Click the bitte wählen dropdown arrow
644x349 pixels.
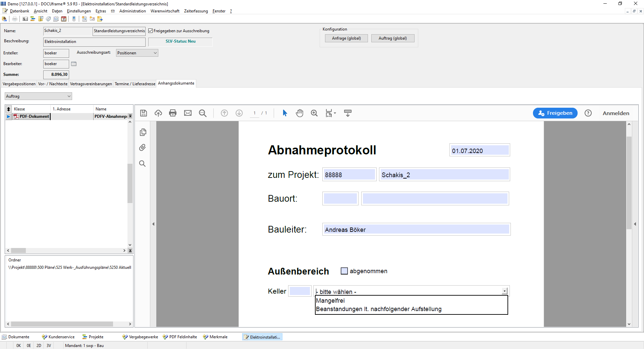[505, 291]
